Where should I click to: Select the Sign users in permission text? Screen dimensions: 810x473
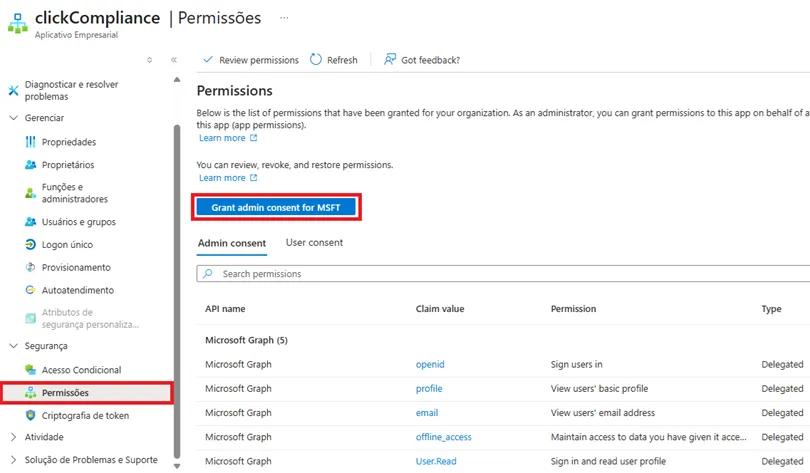[x=577, y=365]
